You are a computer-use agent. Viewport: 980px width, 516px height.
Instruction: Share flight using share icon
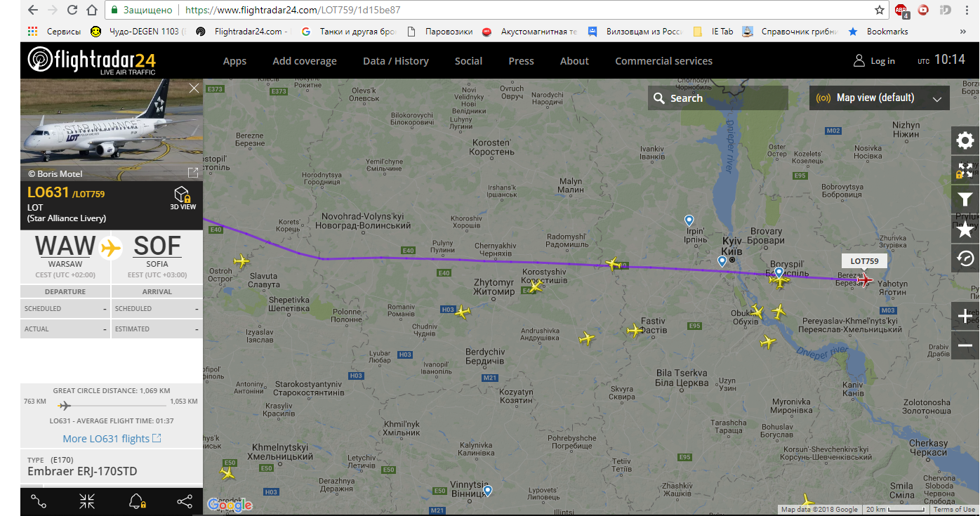click(185, 501)
